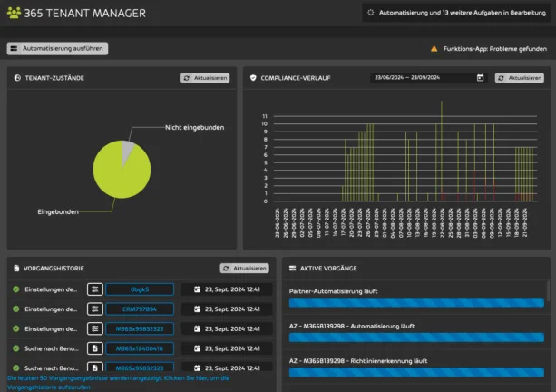Click the Partner-Automatisierung progress bar
The height and width of the screenshot is (392, 556).
click(x=415, y=303)
